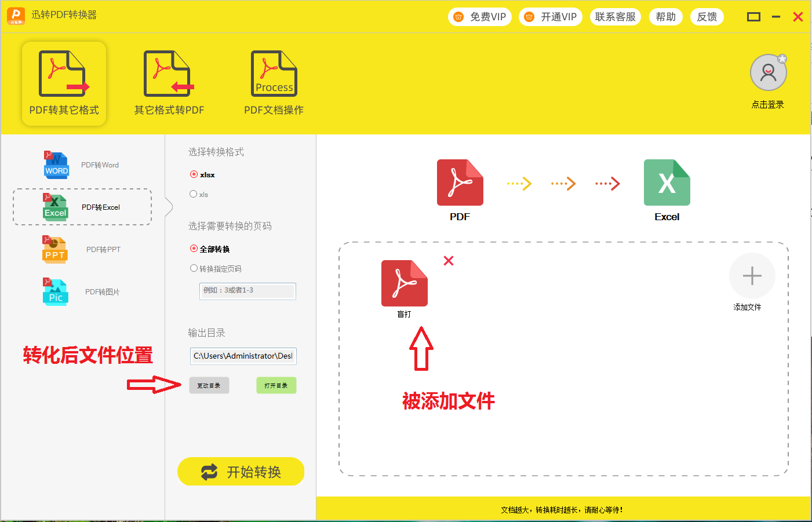Viewport: 812px width, 522px height.
Task: Remove the added file with red X
Action: (x=449, y=261)
